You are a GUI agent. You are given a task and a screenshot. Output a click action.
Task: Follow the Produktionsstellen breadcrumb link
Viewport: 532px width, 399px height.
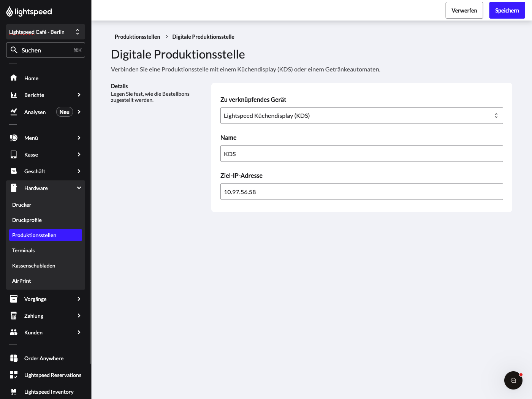point(138,37)
